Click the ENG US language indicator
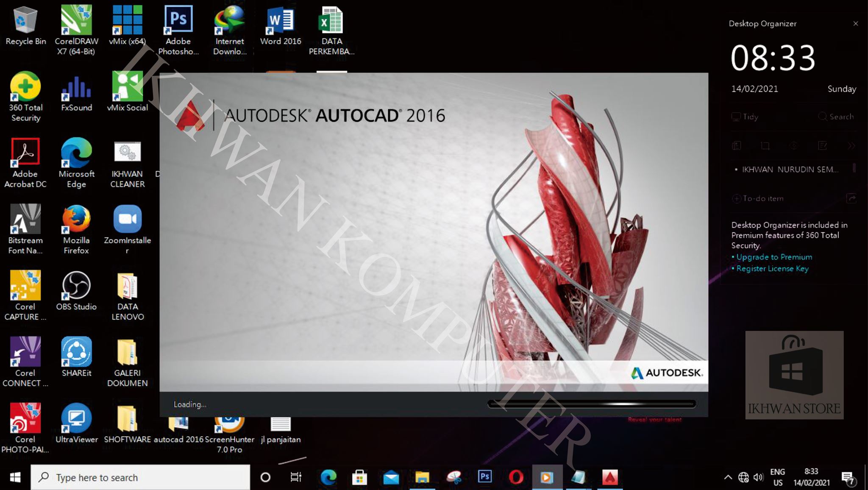The height and width of the screenshot is (490, 868). tap(778, 477)
